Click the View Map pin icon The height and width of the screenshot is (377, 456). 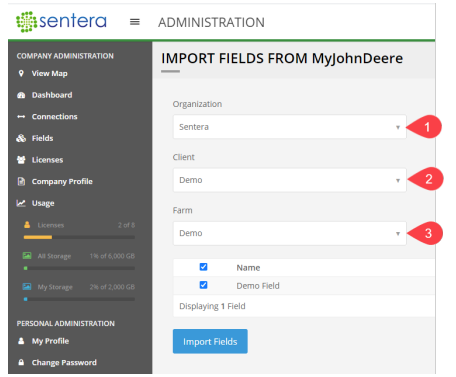[21, 73]
